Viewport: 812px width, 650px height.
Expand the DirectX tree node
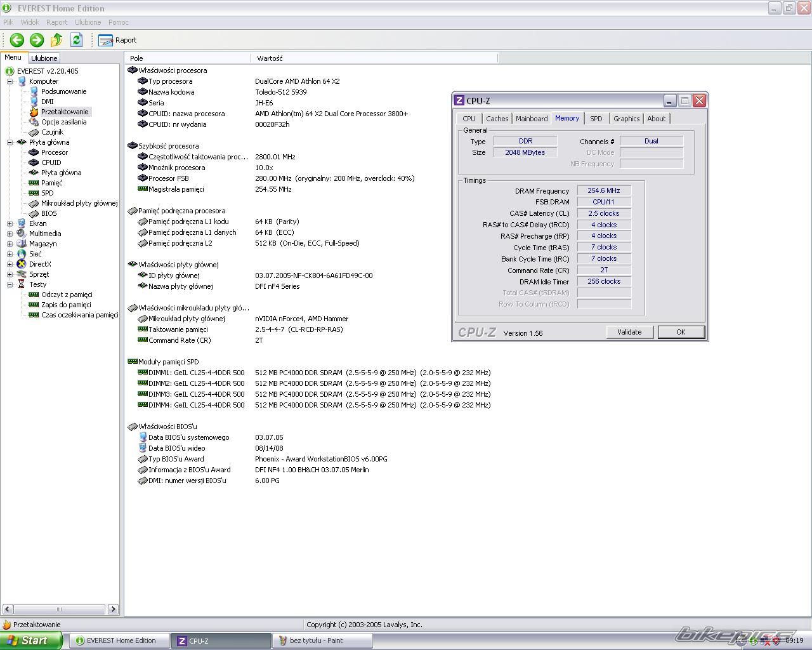[x=10, y=264]
